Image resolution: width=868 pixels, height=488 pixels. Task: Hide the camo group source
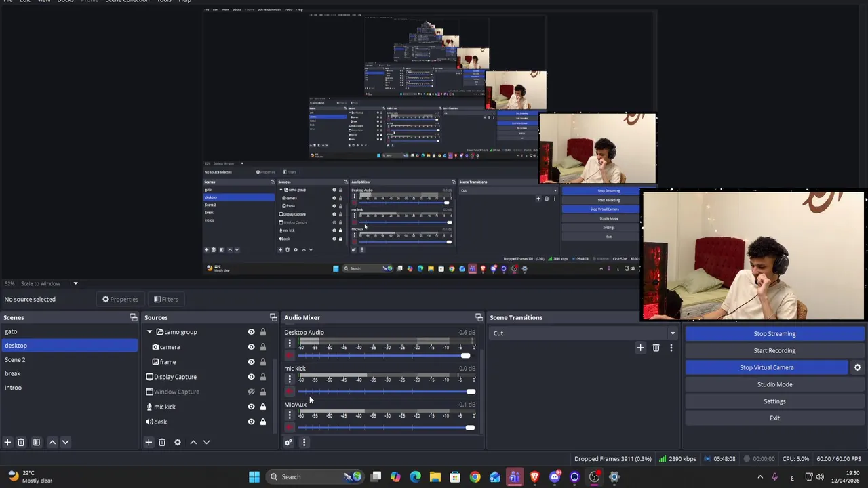[251, 332]
